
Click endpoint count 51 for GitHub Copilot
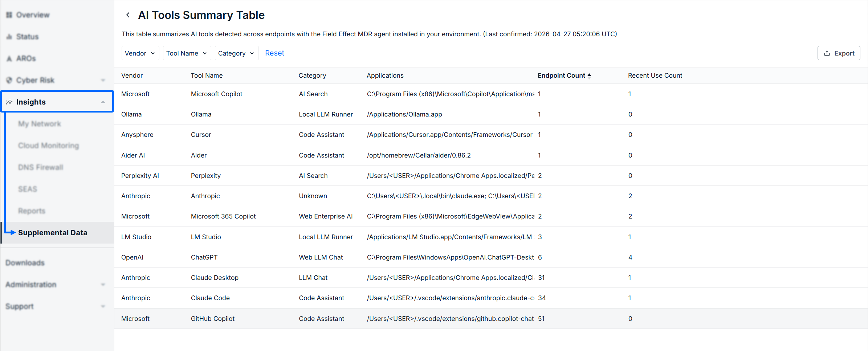(541, 319)
